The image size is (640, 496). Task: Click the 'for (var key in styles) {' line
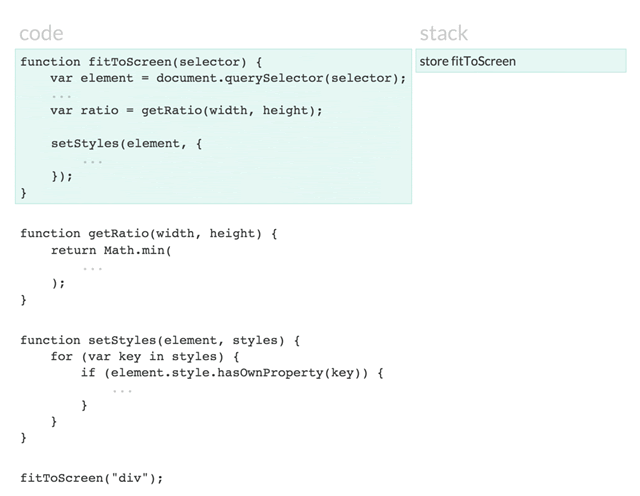(x=145, y=357)
